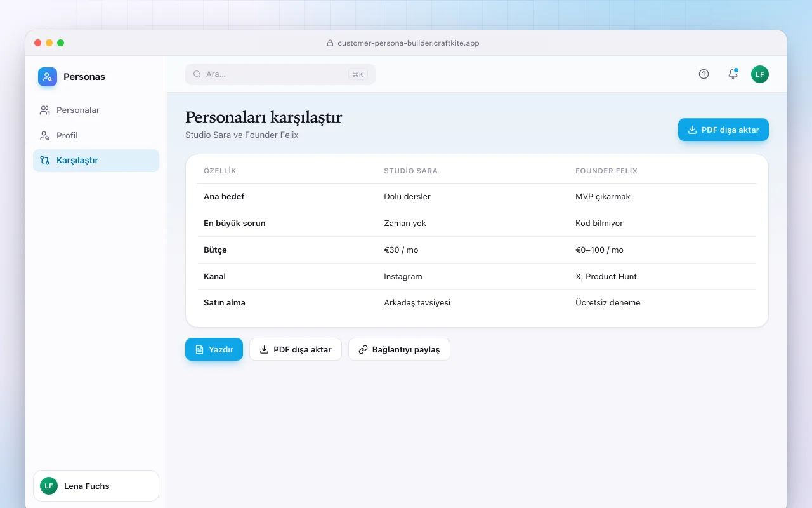Click the Dolu dersler cell

407,197
